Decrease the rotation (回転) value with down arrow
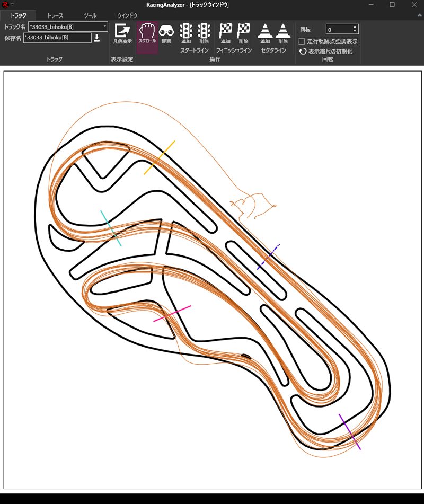This screenshot has width=424, height=504. pos(355,32)
